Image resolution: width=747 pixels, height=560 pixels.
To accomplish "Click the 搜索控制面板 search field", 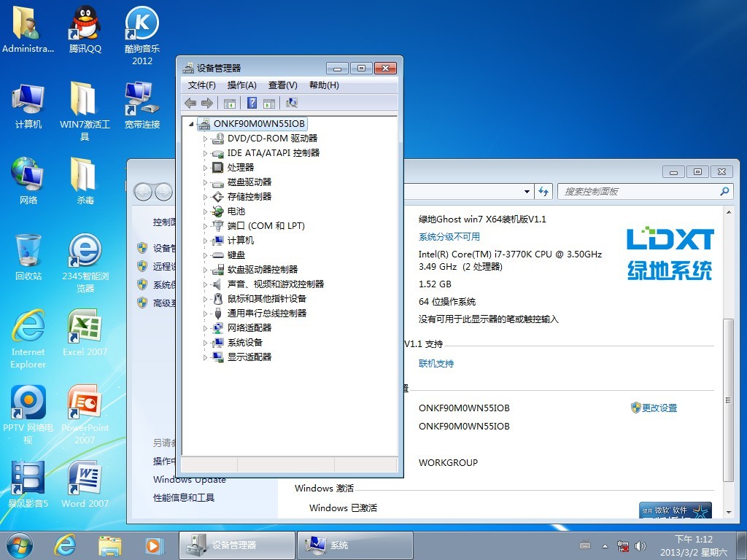I will pos(645,192).
